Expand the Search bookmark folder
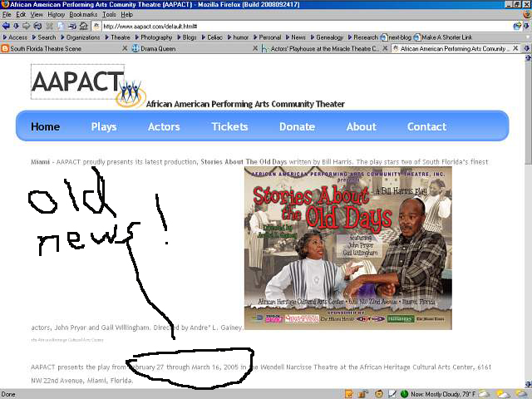 tap(44, 37)
